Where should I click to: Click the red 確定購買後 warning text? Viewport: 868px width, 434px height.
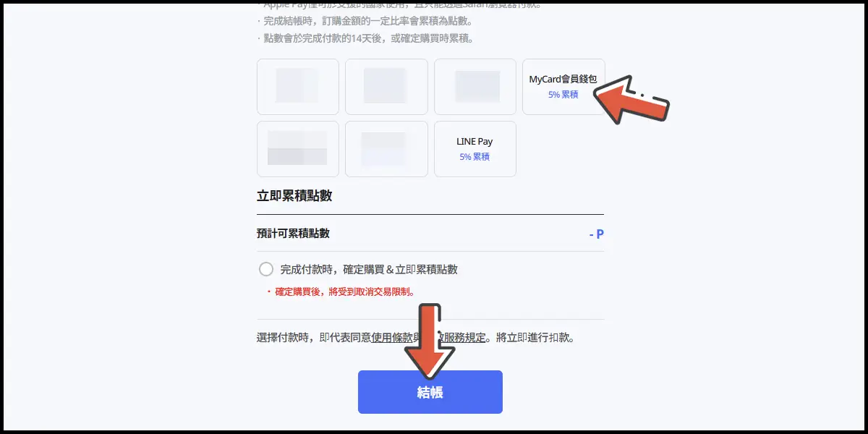[x=344, y=292]
